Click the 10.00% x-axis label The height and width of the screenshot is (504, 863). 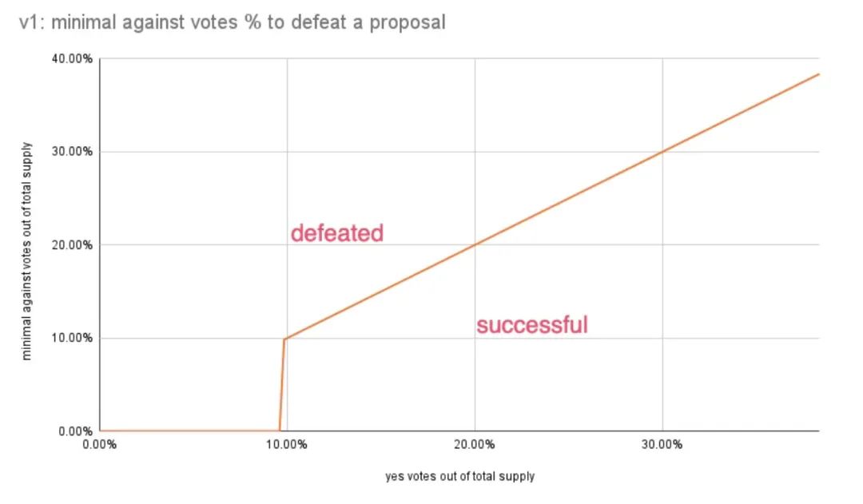click(287, 445)
